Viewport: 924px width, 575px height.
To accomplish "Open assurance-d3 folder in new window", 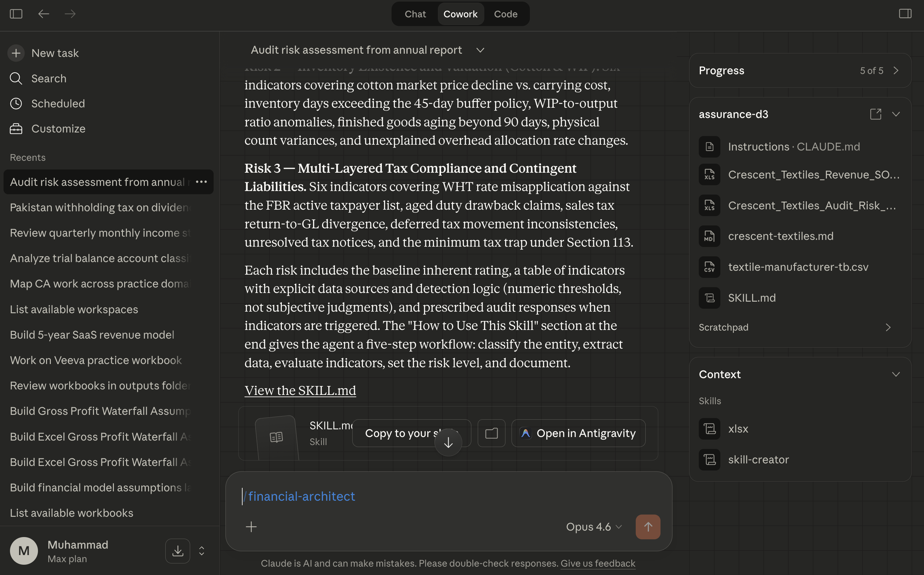I will (875, 114).
